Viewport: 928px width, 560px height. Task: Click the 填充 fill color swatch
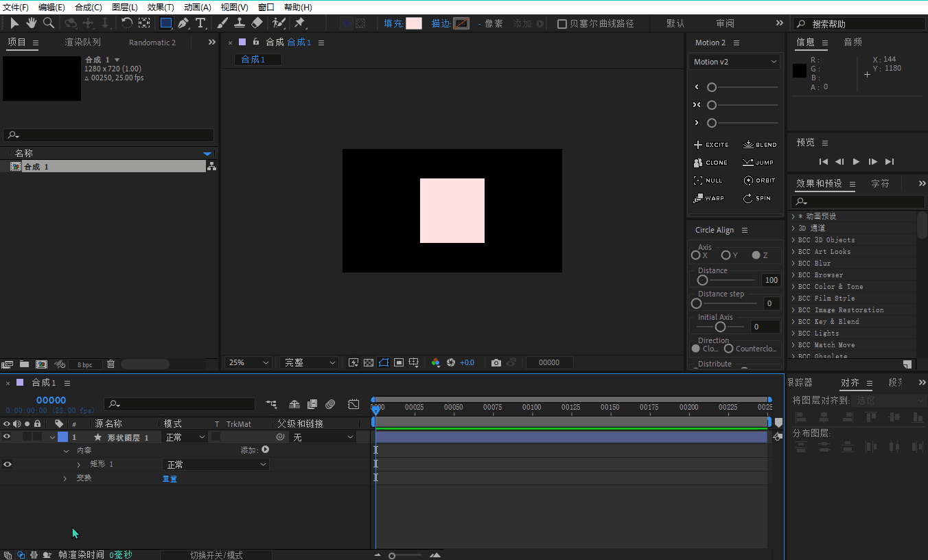pyautogui.click(x=414, y=23)
